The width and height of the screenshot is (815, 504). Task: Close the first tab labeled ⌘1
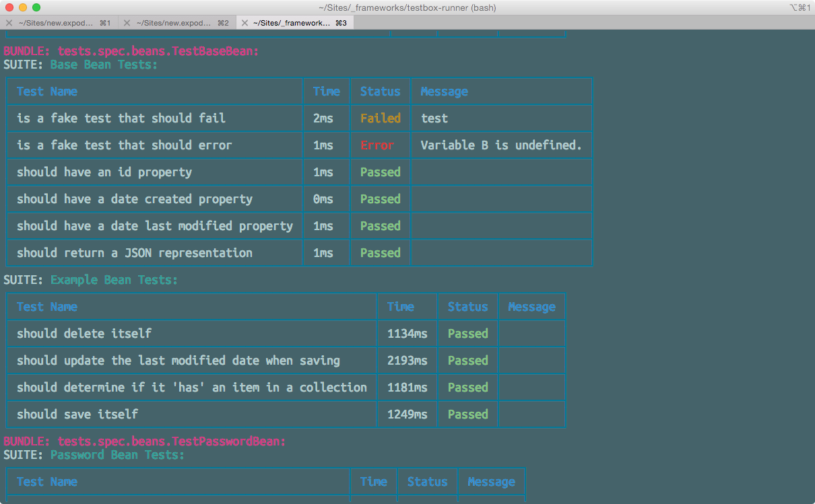point(9,23)
